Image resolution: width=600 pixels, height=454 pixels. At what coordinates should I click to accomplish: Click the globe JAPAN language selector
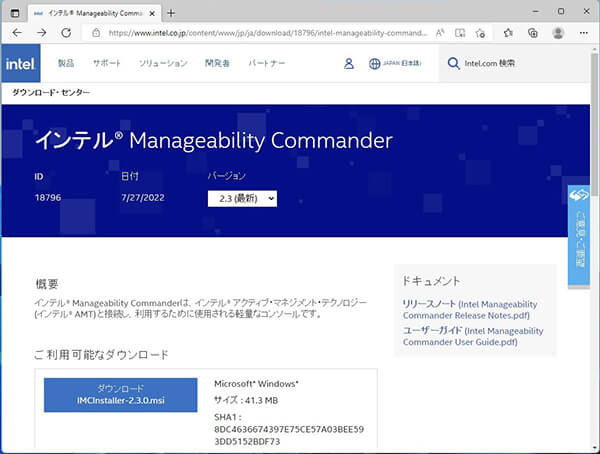pos(395,64)
